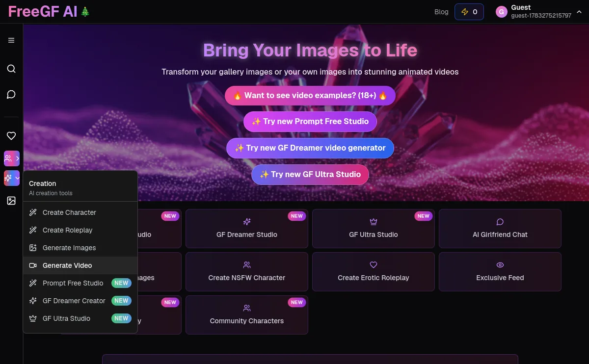The width and height of the screenshot is (589, 364).
Task: Open the AI Girlfriend Chat card
Action: click(x=500, y=229)
